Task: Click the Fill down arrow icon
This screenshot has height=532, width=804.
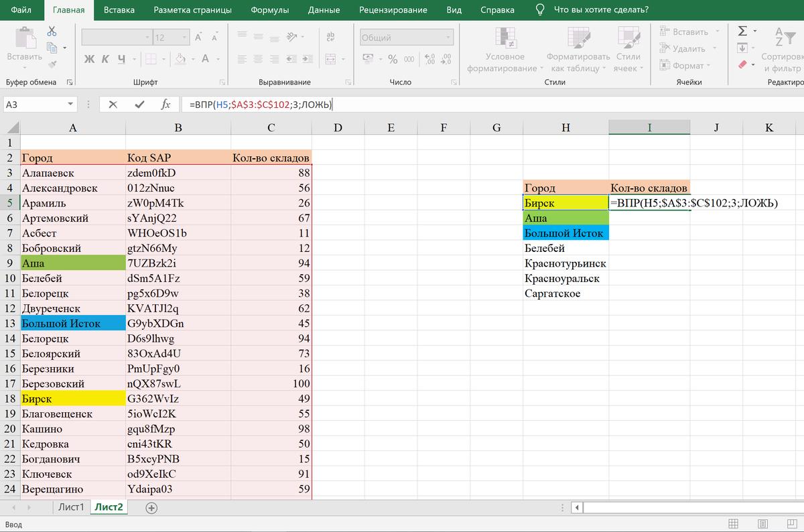Action: [742, 48]
